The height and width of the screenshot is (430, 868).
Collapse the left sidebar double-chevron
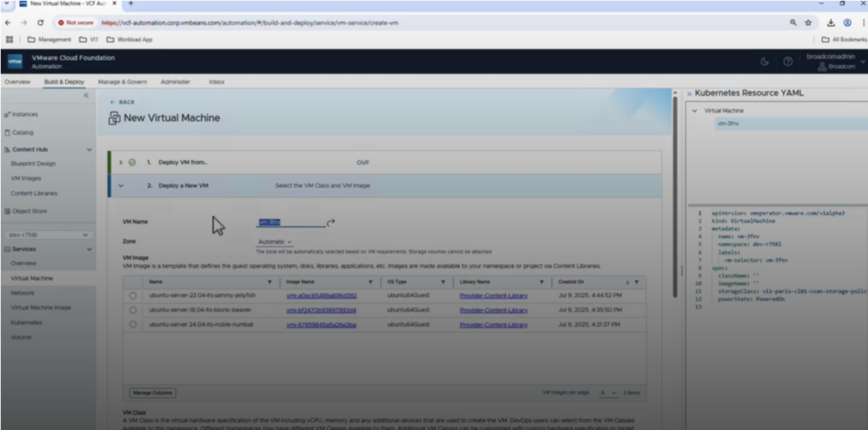[x=86, y=95]
